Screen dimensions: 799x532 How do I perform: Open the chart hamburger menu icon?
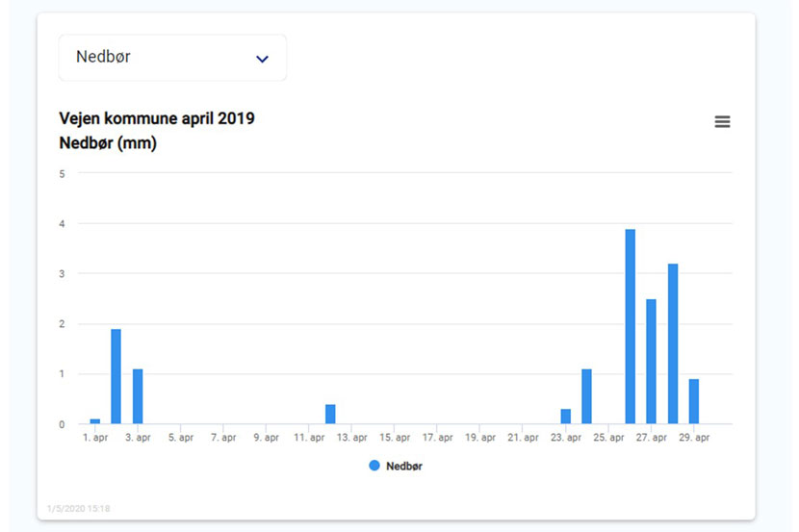pyautogui.click(x=722, y=121)
